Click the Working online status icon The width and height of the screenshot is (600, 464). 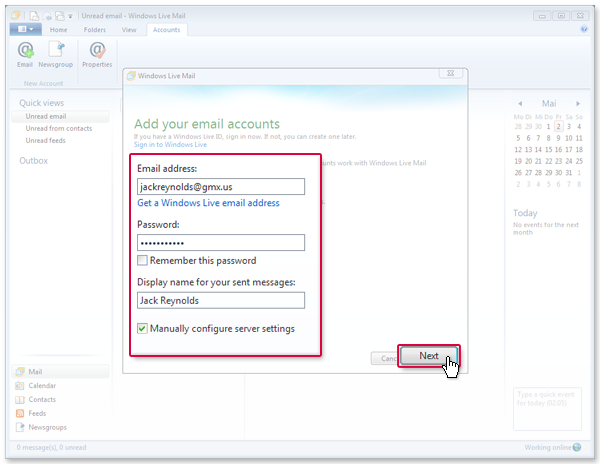pyautogui.click(x=577, y=447)
